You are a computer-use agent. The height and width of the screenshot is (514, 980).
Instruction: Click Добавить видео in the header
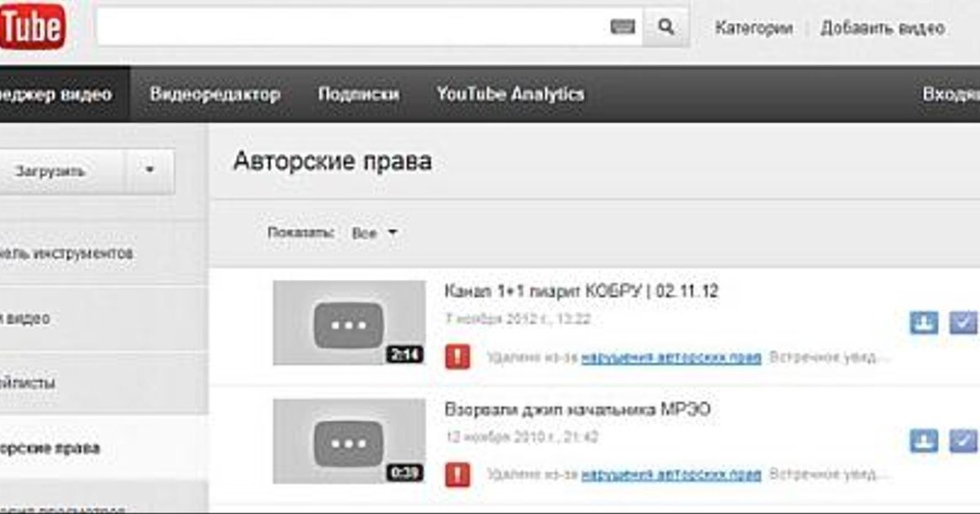click(x=882, y=28)
